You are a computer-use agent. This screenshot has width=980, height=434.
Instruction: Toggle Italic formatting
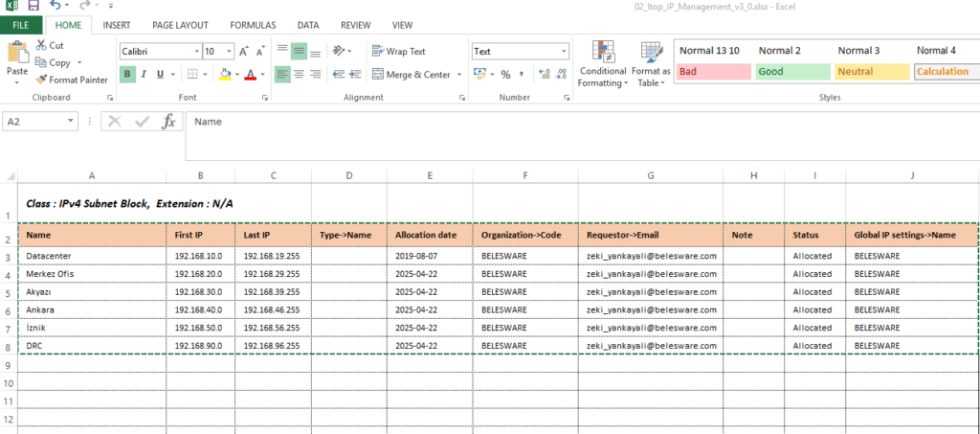click(x=144, y=74)
